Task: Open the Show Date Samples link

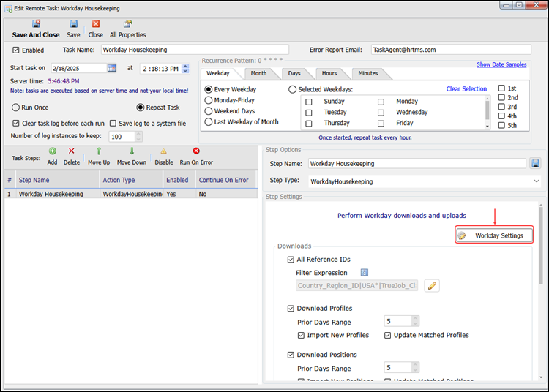Action: point(501,64)
